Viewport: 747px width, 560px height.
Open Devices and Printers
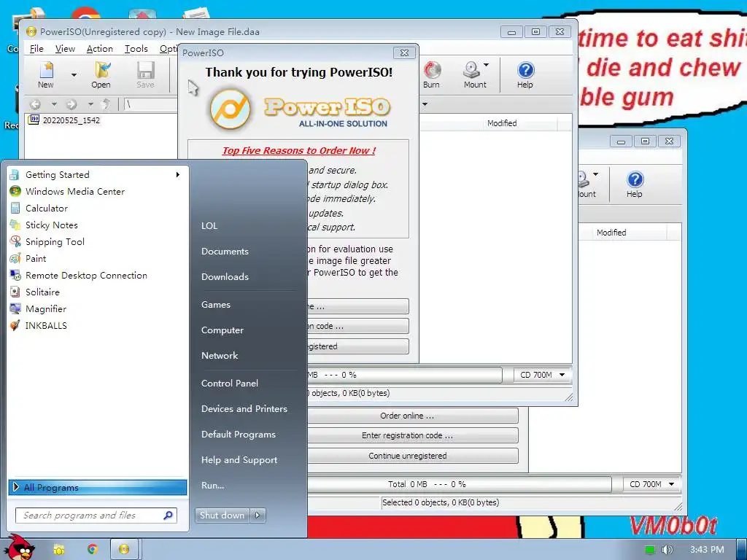(x=244, y=409)
